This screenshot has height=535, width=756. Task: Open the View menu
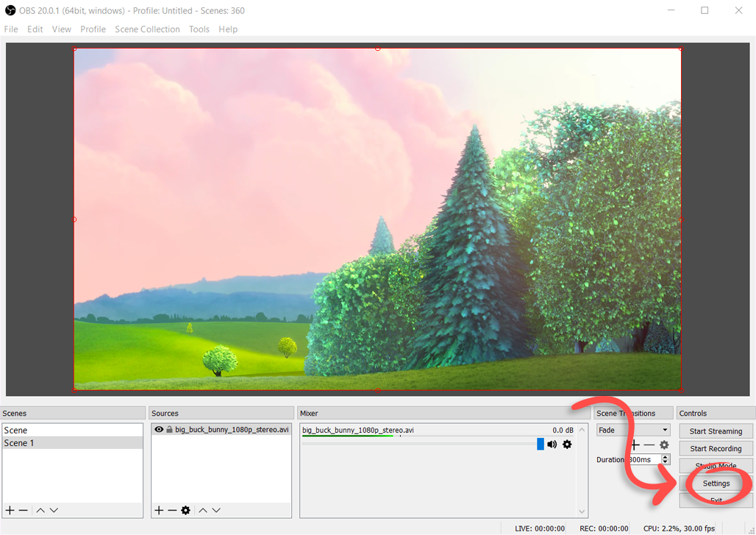coord(62,29)
